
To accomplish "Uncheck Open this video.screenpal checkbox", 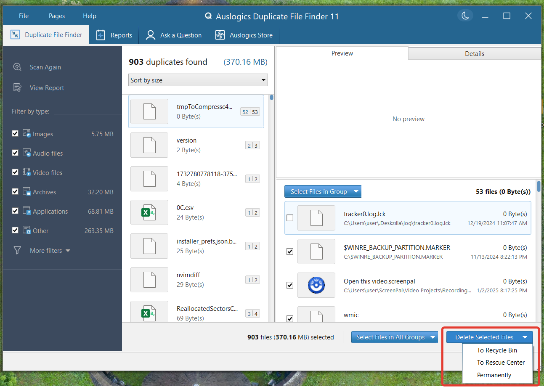I will [290, 285].
